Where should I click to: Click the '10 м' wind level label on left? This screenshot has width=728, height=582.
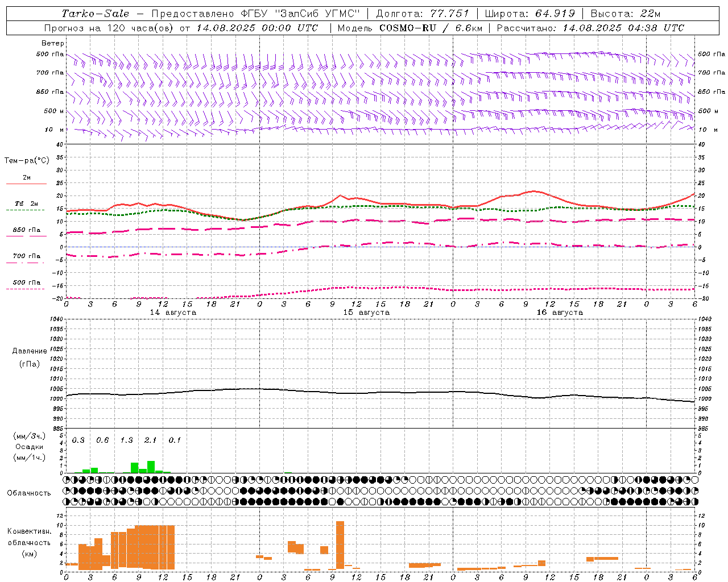point(55,130)
